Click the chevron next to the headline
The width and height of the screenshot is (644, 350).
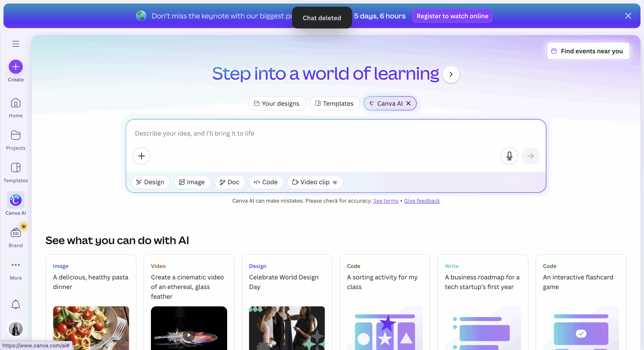[451, 74]
